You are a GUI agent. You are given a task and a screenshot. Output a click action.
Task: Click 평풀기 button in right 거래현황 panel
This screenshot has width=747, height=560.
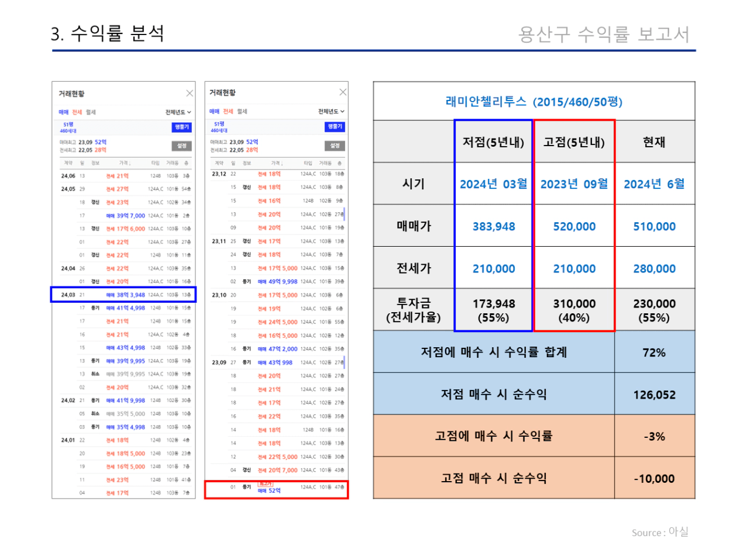click(335, 126)
